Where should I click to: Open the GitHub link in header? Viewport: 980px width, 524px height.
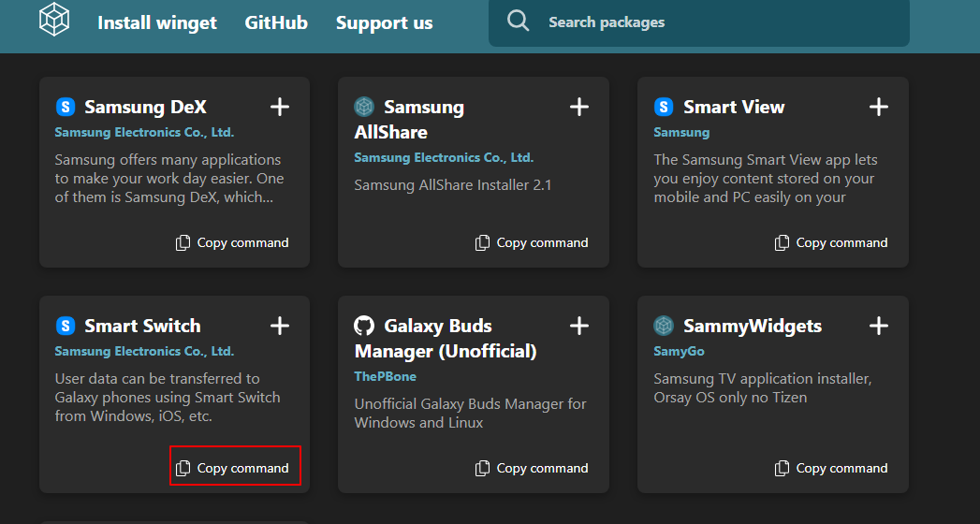276,23
